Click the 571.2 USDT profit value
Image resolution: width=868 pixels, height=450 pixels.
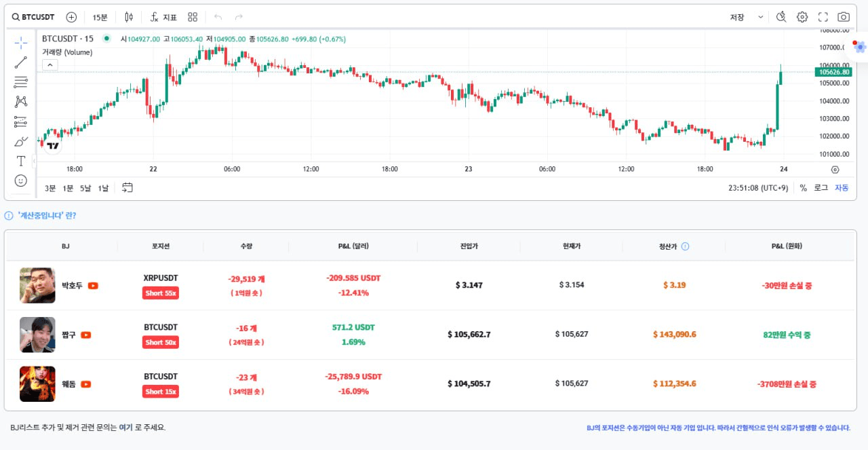[x=353, y=327]
